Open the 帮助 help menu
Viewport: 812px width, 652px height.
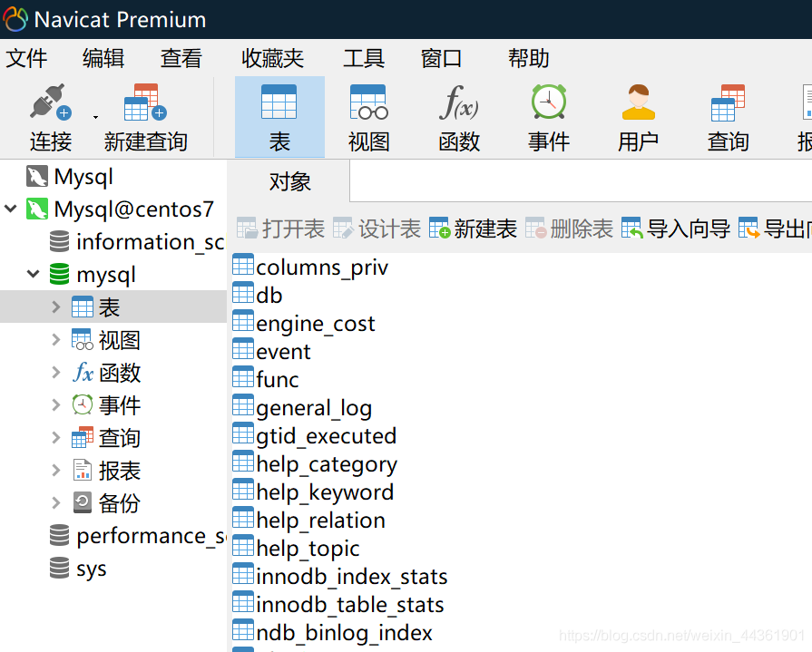(528, 58)
